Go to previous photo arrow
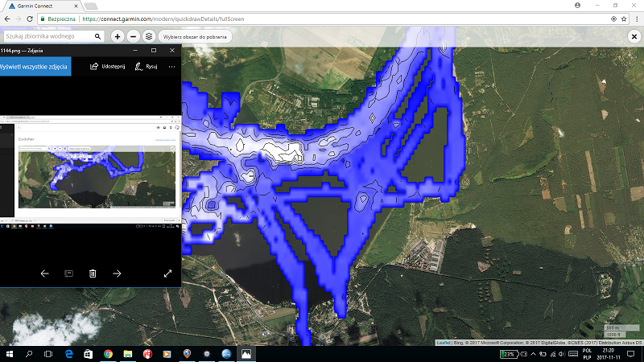The height and width of the screenshot is (362, 644). (44, 274)
